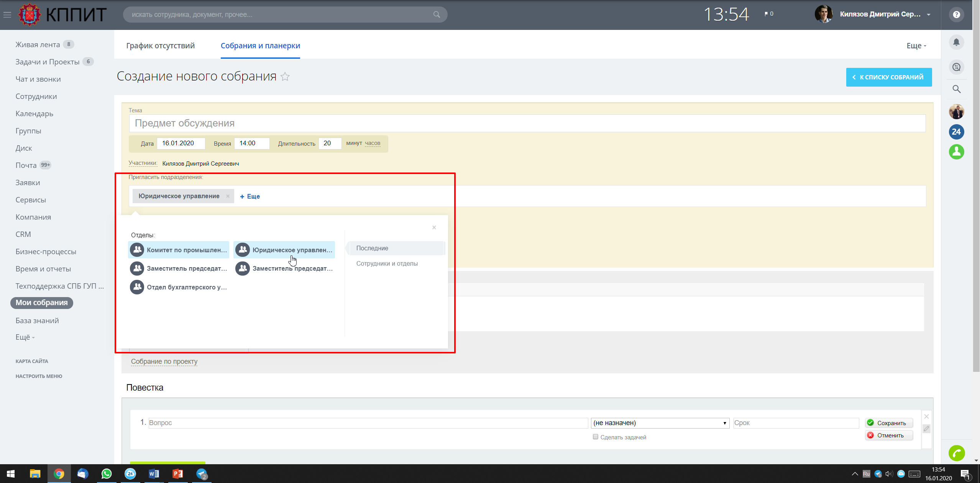Star the meeting creation page as favorite
The height and width of the screenshot is (483, 980).
click(x=285, y=77)
